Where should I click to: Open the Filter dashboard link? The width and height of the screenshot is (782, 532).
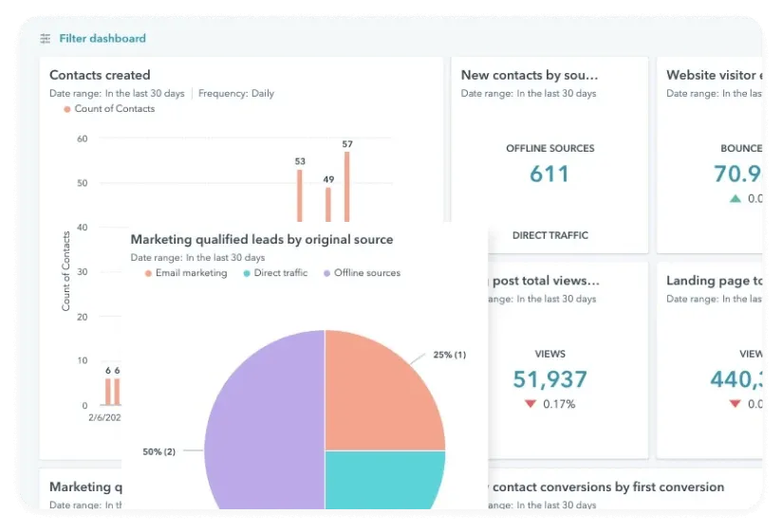tap(102, 38)
